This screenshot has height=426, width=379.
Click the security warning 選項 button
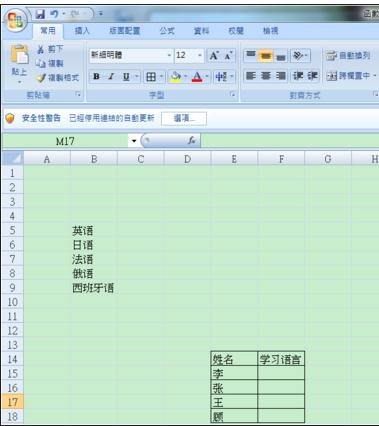click(184, 118)
